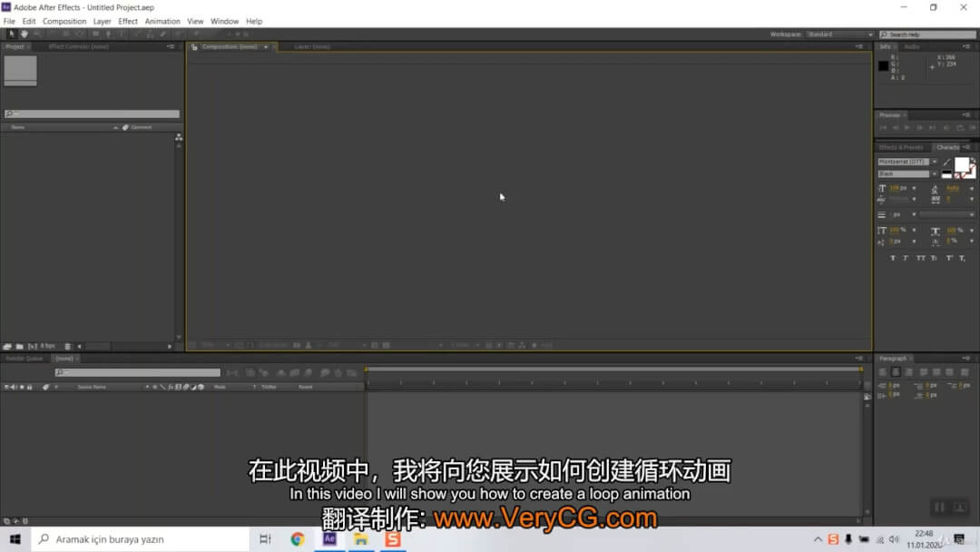Image resolution: width=980 pixels, height=552 pixels.
Task: Click the black color sample in Info panel
Action: coord(883,65)
